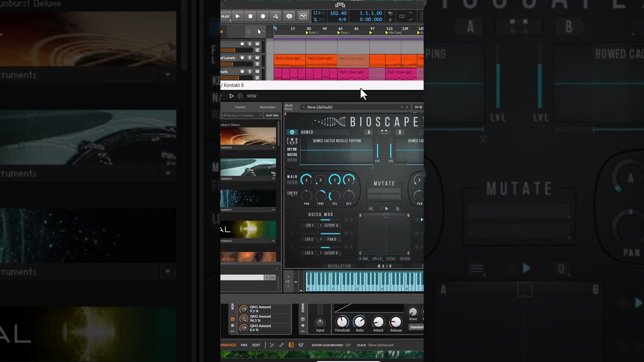Click the FILTER tab under MAIN
The image size is (644, 362).
[292, 183]
